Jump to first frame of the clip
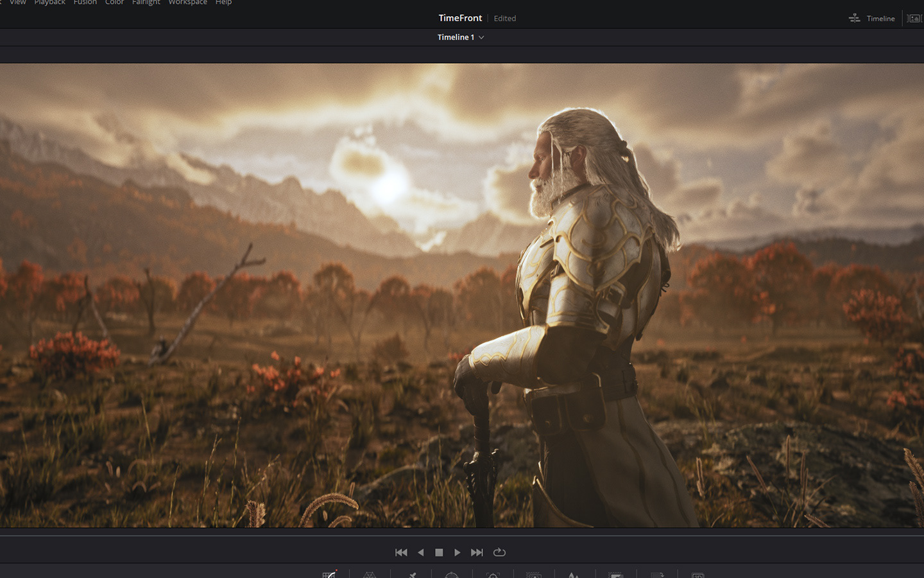 coord(401,552)
